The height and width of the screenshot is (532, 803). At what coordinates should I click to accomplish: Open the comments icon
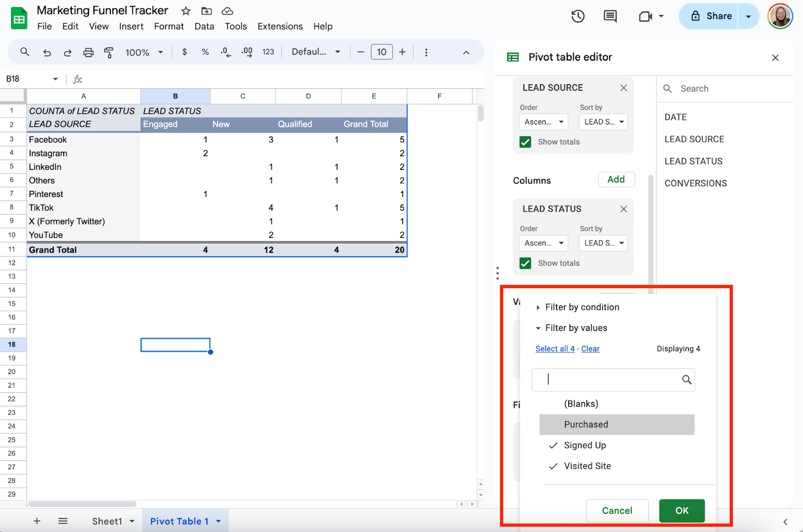coord(610,16)
